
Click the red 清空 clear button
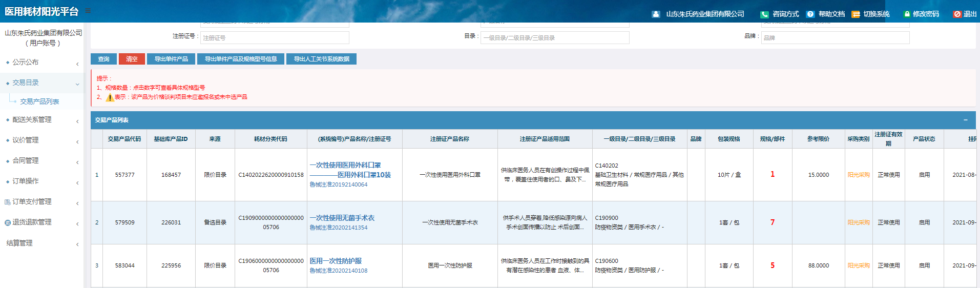click(x=132, y=59)
